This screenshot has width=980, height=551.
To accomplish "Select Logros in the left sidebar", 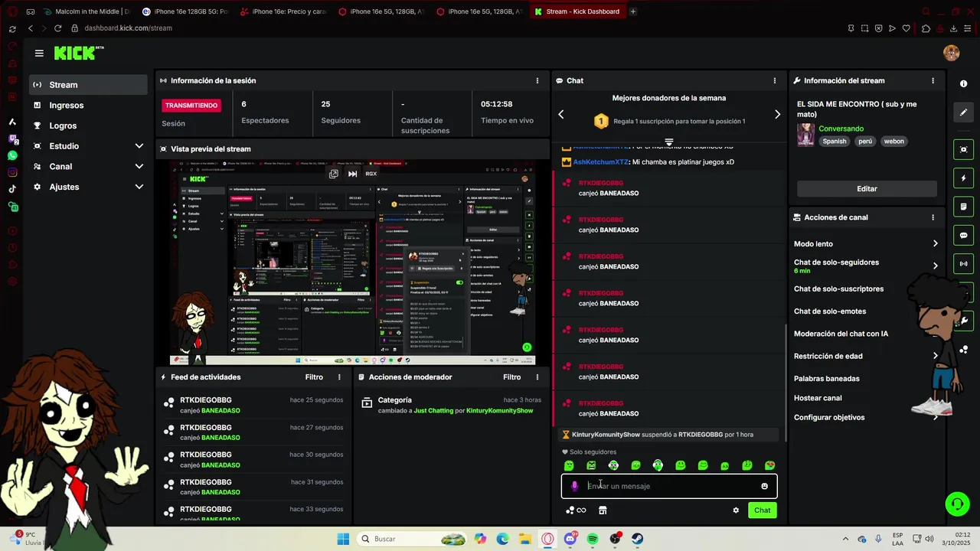I will pyautogui.click(x=89, y=126).
